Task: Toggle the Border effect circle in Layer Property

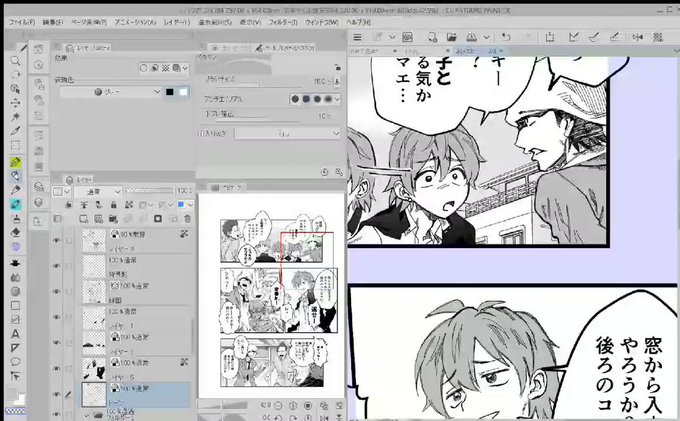Action: (x=144, y=68)
